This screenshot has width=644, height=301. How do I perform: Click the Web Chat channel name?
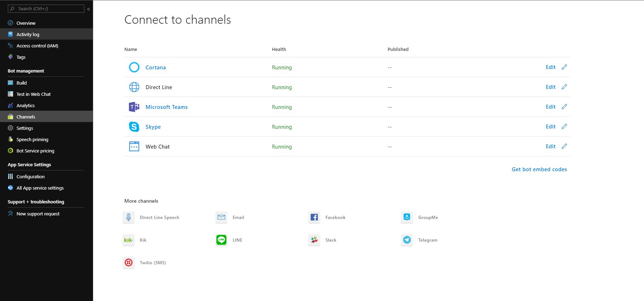pos(158,146)
